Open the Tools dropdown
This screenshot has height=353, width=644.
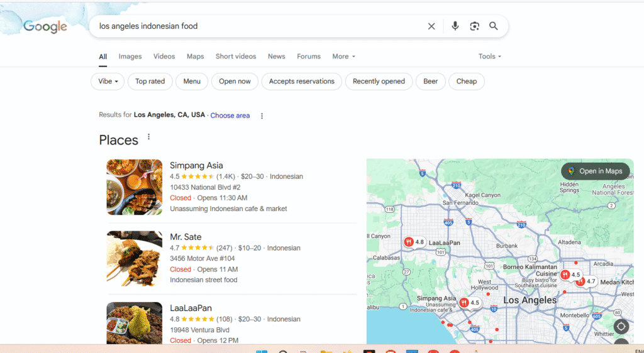(489, 57)
